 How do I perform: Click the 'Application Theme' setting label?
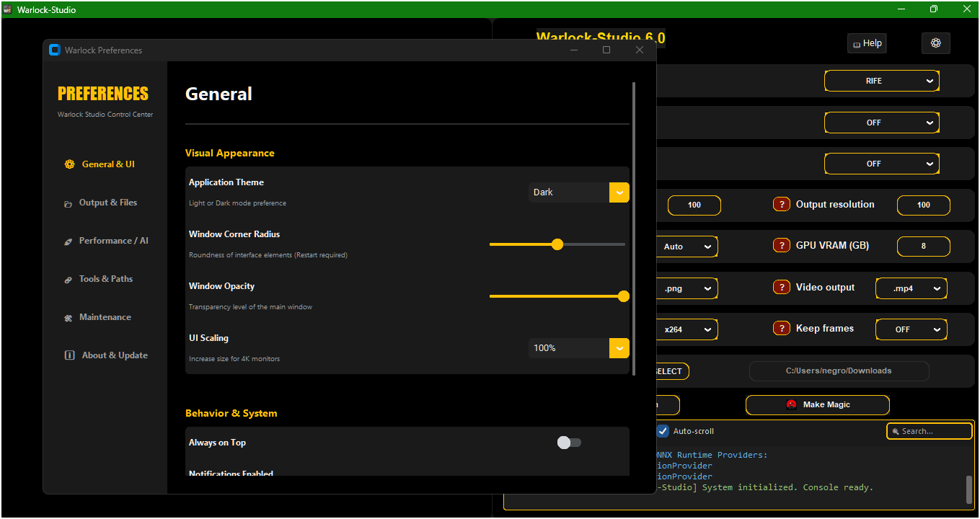point(226,182)
